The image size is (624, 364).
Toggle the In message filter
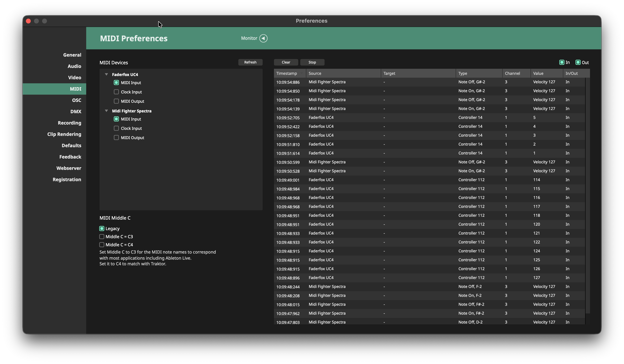[x=562, y=62]
